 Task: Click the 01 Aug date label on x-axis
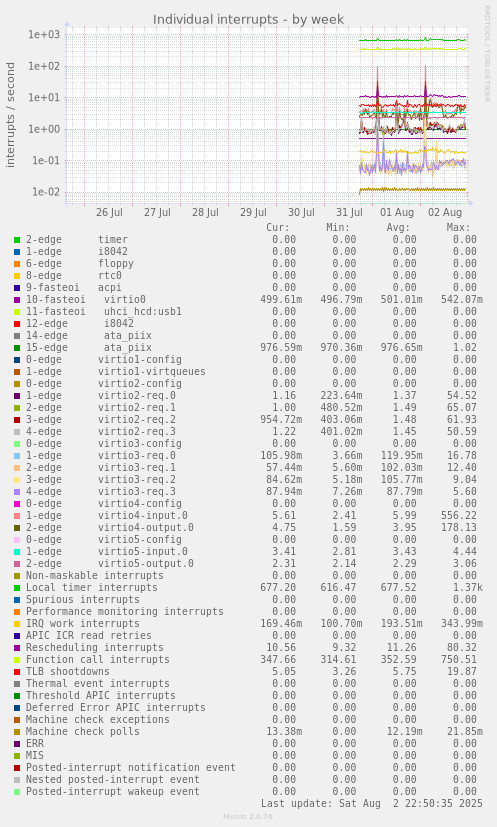(397, 213)
